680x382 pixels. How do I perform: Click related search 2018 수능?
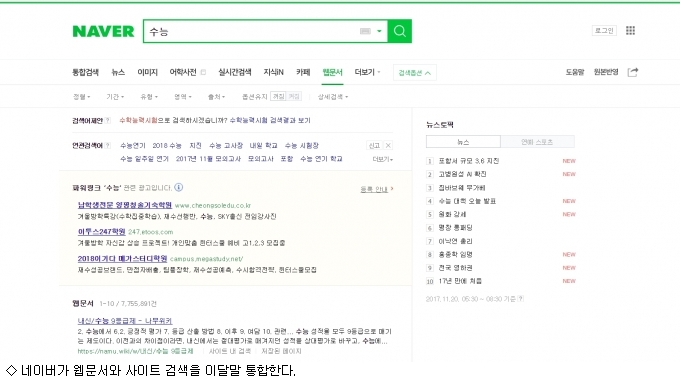(167, 146)
